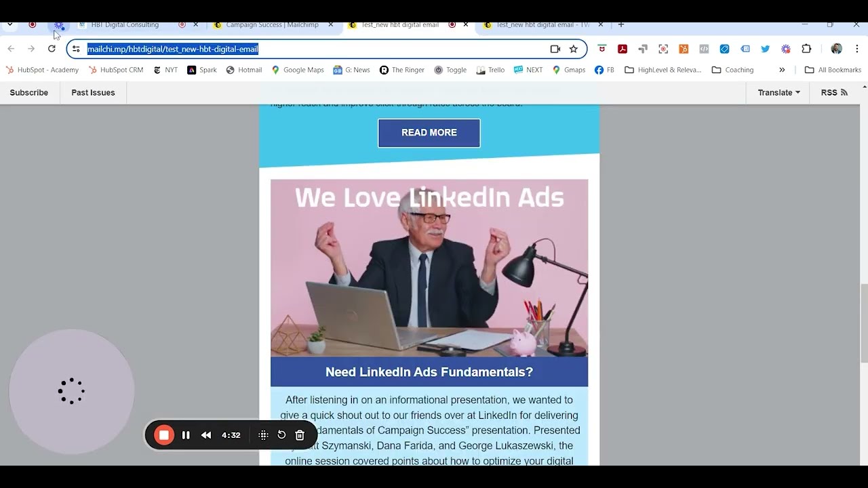
Task: Reload the current page
Action: coord(52,49)
